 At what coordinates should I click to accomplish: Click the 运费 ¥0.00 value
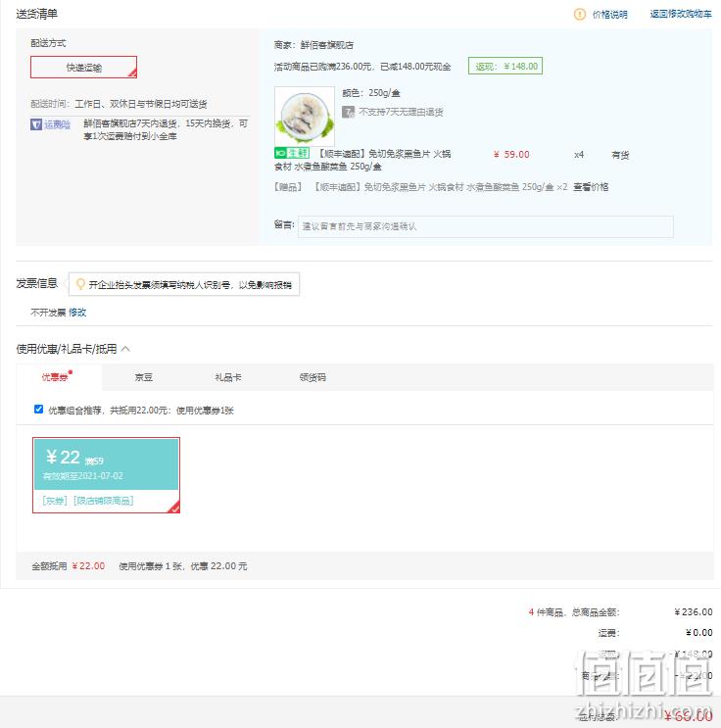point(698,632)
